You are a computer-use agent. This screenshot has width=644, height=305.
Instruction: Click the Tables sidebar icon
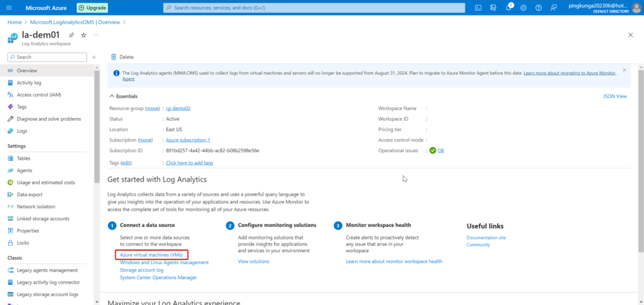click(x=11, y=158)
